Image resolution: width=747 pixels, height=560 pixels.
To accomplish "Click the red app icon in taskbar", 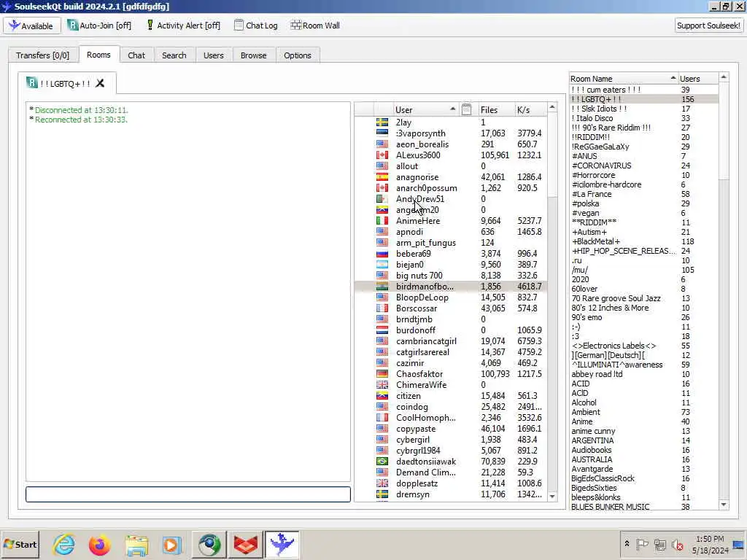I will tap(246, 545).
